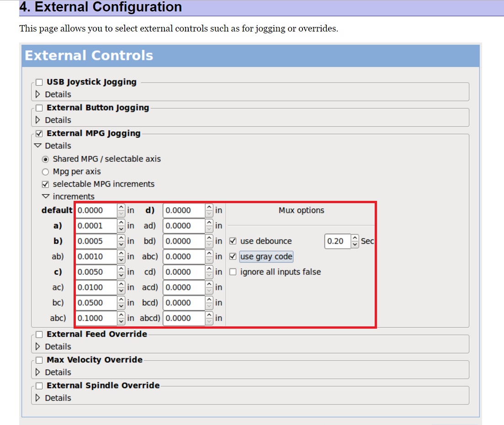This screenshot has height=425, width=504.
Task: Decrease the abc) 0.1000 increment value
Action: [121, 321]
